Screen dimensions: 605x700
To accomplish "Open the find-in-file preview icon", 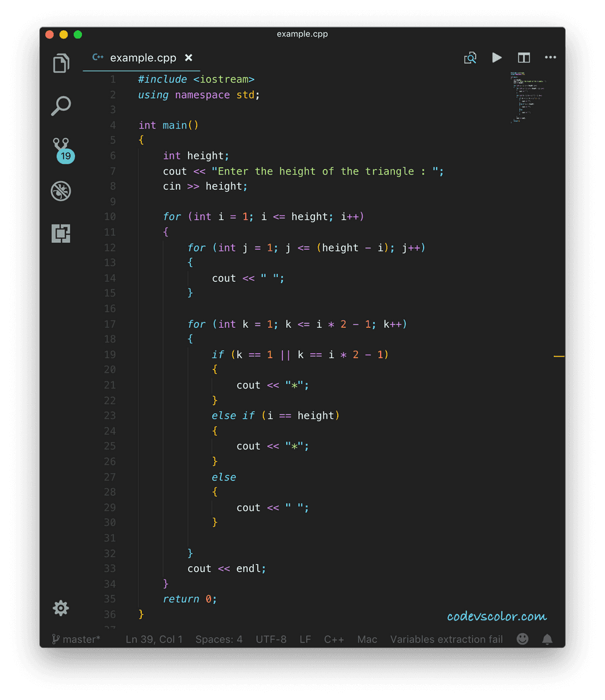I will [x=470, y=58].
